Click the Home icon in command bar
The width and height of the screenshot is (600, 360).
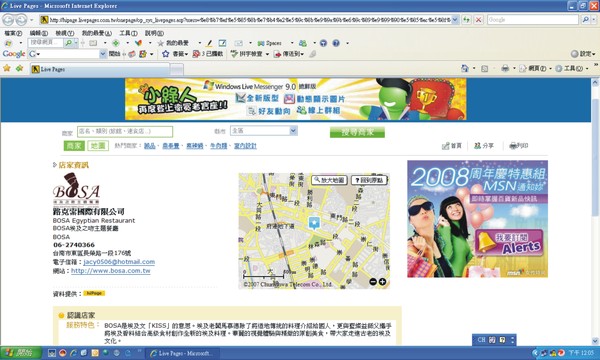tap(465, 68)
